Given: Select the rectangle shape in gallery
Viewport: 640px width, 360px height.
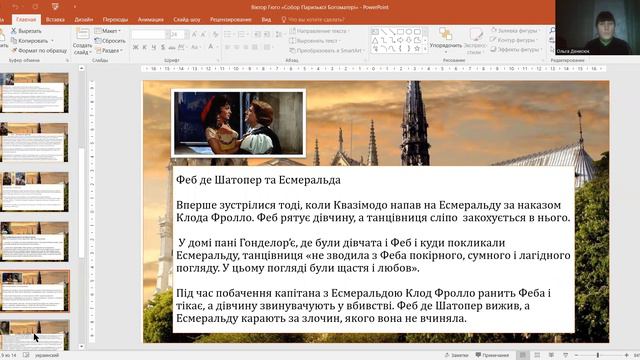Looking at the screenshot, I should coord(400,31).
